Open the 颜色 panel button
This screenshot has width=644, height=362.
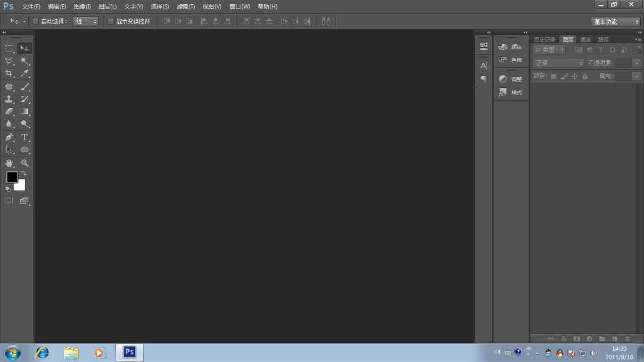[x=510, y=47]
